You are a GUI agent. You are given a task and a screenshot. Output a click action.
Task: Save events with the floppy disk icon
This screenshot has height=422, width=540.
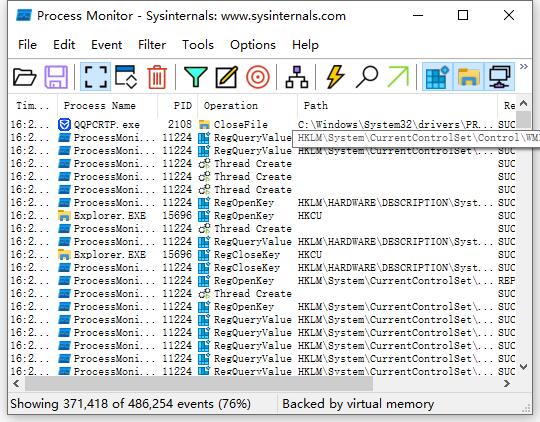(56, 77)
